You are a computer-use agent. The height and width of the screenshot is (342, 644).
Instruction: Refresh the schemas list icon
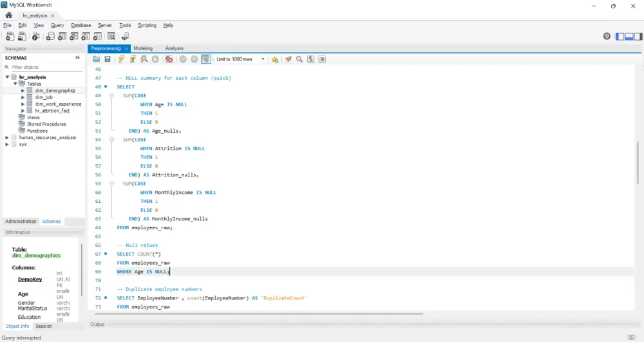coord(78,58)
